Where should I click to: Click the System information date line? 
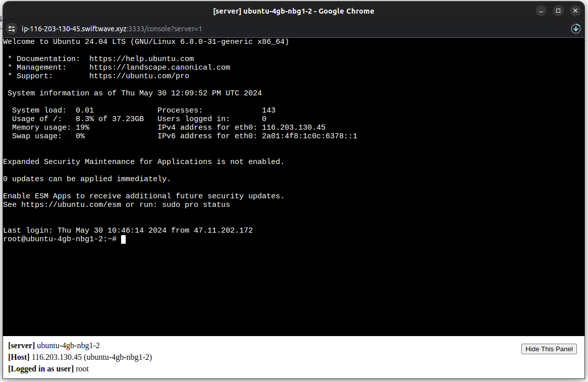(135, 93)
